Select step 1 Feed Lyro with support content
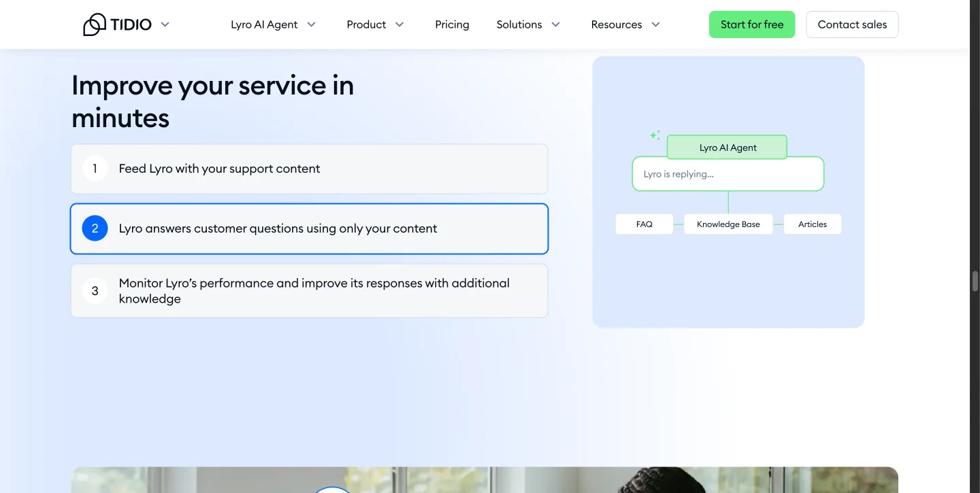The height and width of the screenshot is (493, 980). (309, 169)
